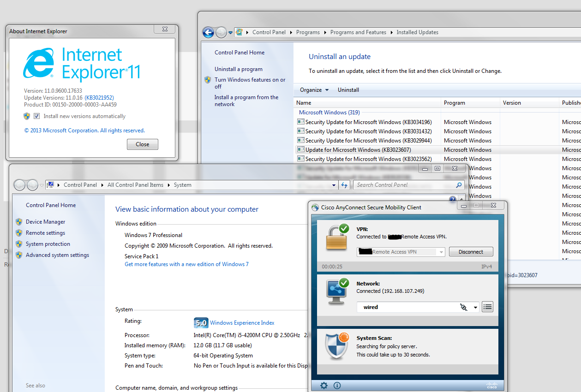Go back in the Installed Updates window
Image resolution: width=581 pixels, height=392 pixels.
pyautogui.click(x=208, y=32)
